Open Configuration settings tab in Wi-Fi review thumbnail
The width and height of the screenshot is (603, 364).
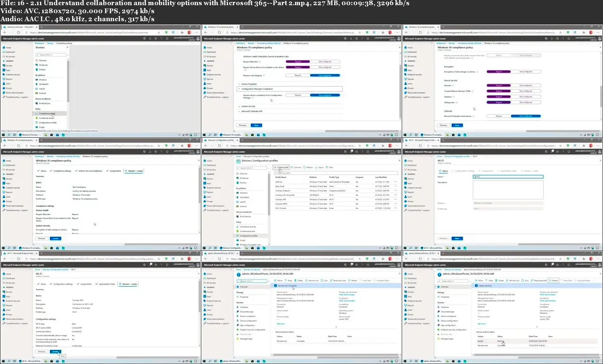pos(62,284)
